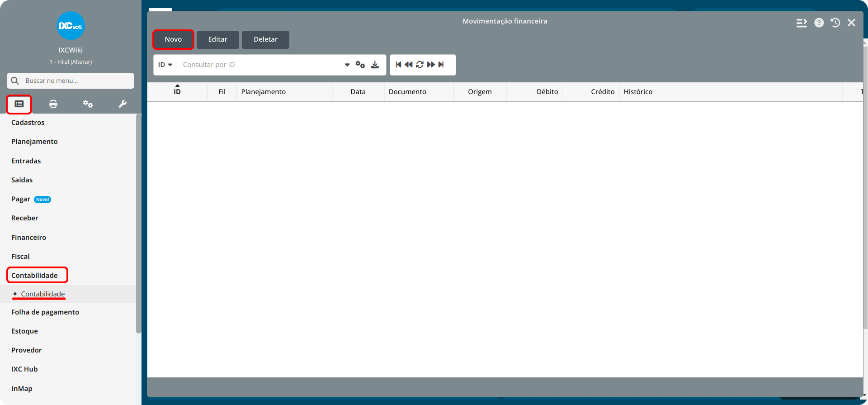This screenshot has width=868, height=405.
Task: Sort by the Crédito column header
Action: coord(591,92)
